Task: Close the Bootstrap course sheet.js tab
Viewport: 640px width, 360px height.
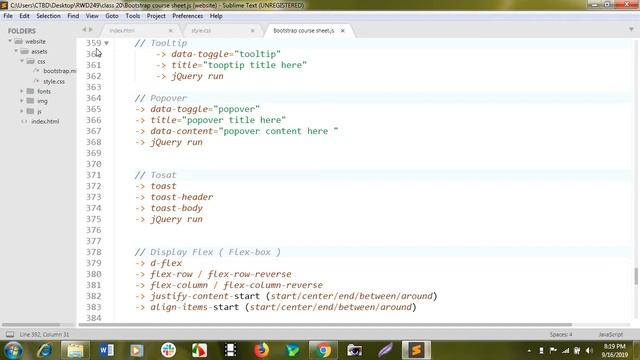Action: (x=343, y=31)
